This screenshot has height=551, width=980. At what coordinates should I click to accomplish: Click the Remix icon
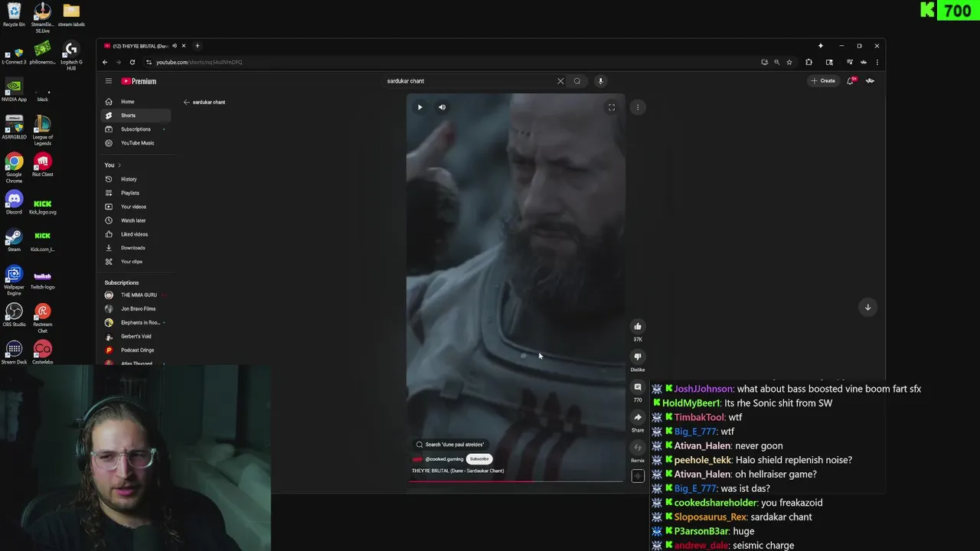coord(638,448)
